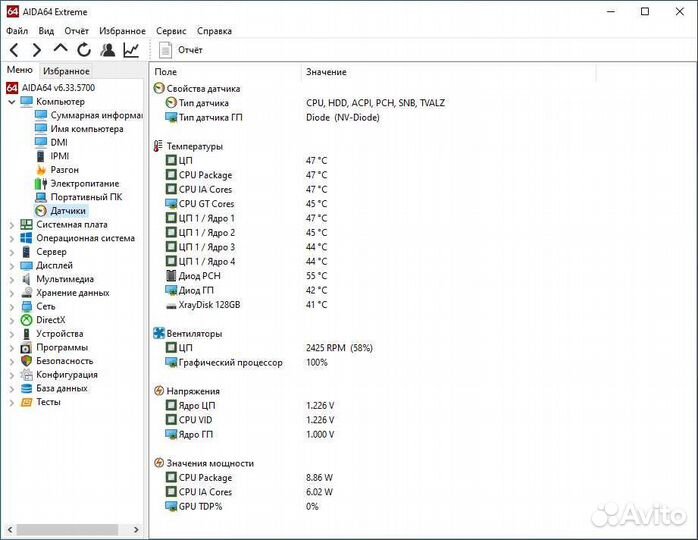Click the server tower icon beside Сервер
The height and width of the screenshot is (540, 698).
point(27,252)
